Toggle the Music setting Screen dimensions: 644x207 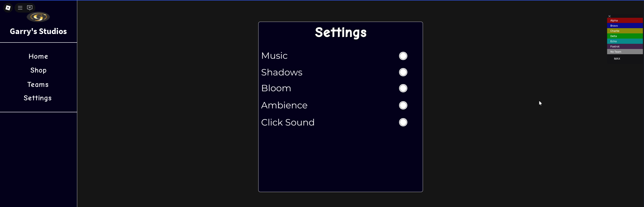point(403,56)
